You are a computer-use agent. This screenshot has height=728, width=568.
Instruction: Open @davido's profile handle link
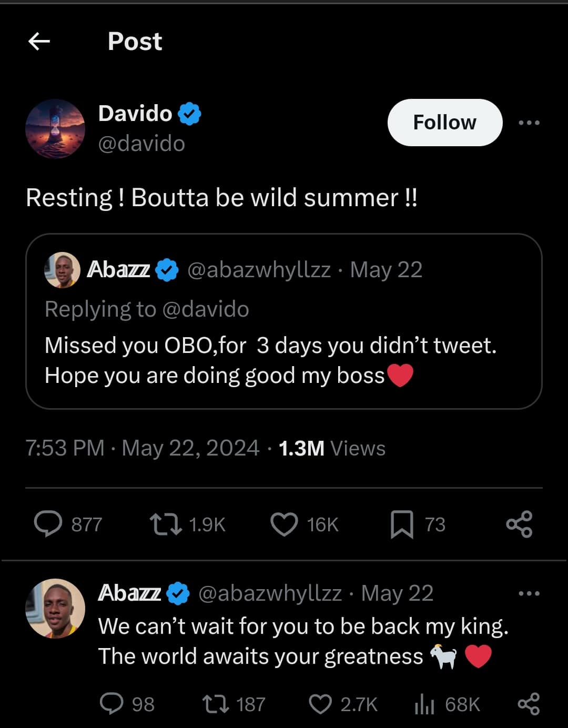[140, 143]
